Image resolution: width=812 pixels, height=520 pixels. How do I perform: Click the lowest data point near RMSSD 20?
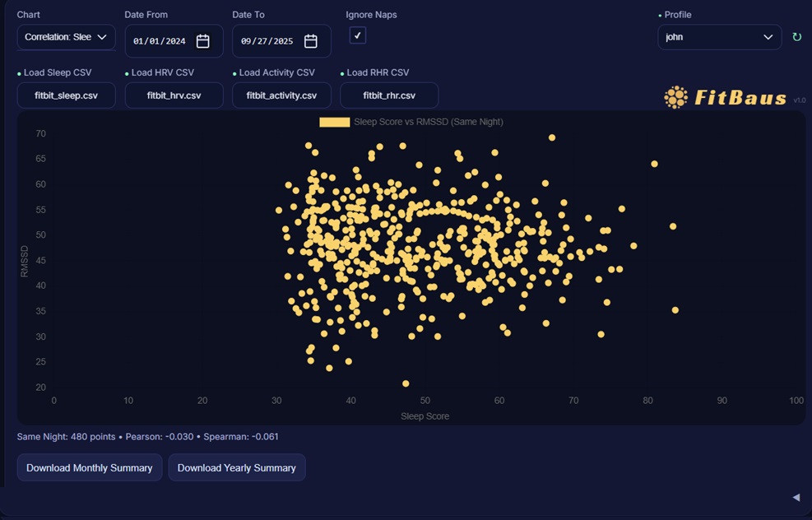point(406,383)
